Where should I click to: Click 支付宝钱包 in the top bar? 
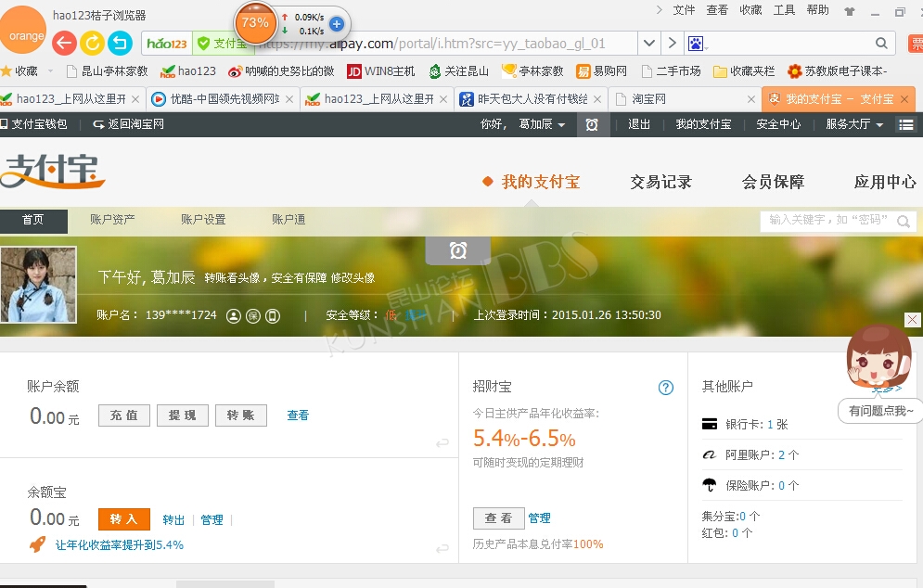(33, 124)
